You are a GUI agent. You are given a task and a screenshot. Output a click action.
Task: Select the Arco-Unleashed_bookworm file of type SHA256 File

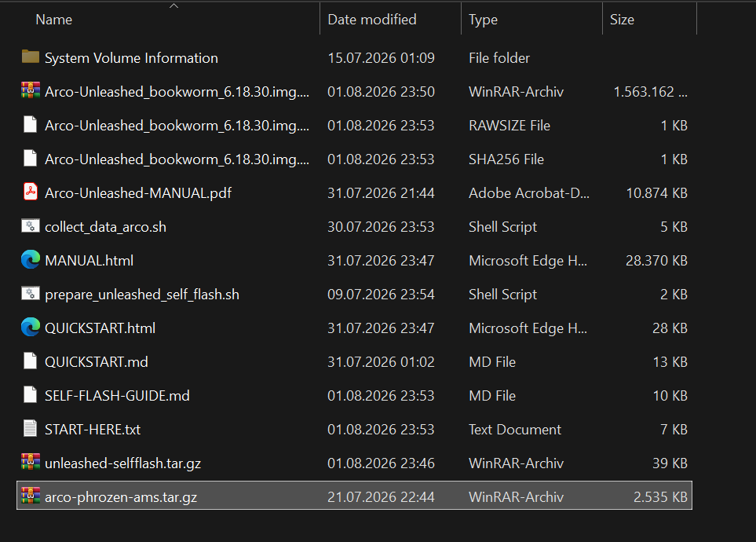coord(177,159)
